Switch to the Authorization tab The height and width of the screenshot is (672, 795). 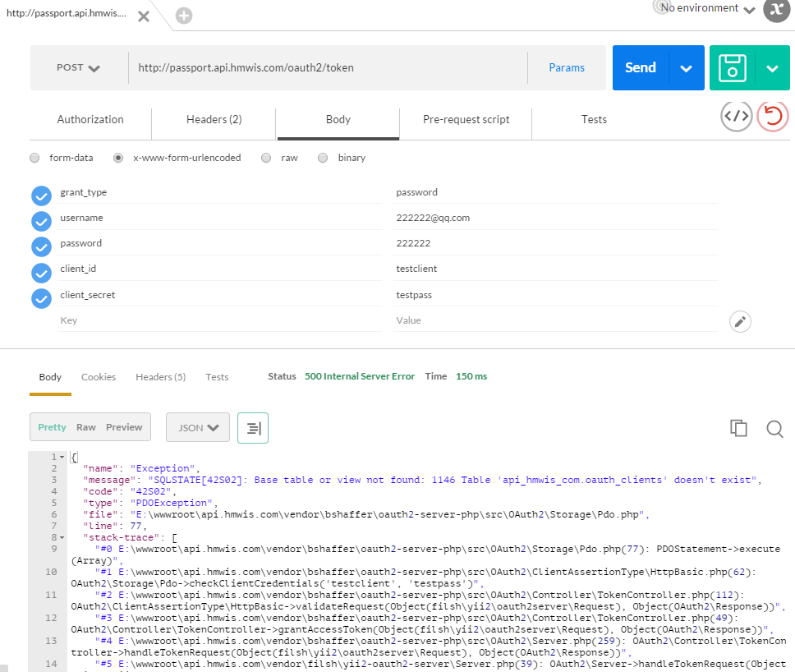(90, 120)
